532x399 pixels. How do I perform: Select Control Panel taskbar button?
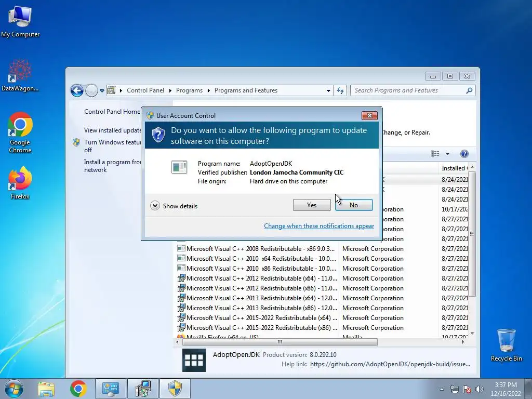coord(111,389)
